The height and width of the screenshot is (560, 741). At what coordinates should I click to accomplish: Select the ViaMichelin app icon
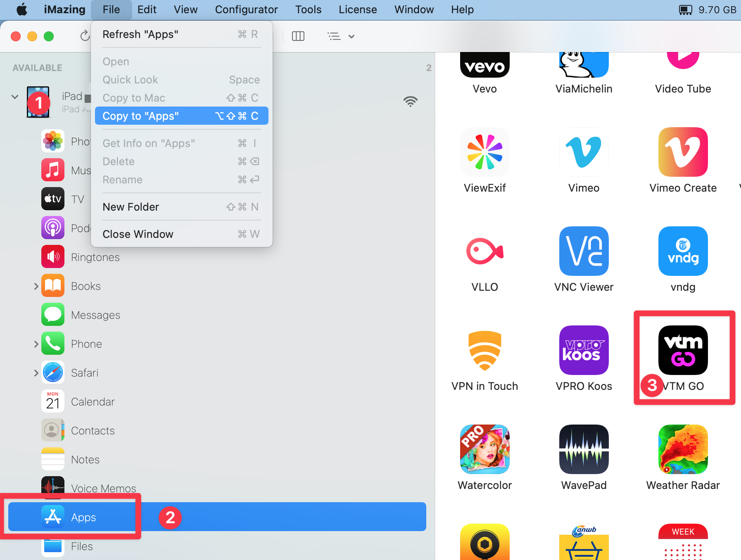pos(584,65)
